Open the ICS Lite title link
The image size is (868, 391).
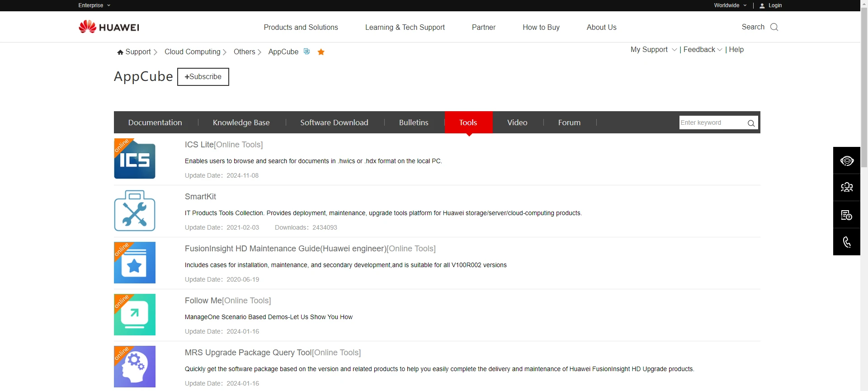(x=224, y=145)
